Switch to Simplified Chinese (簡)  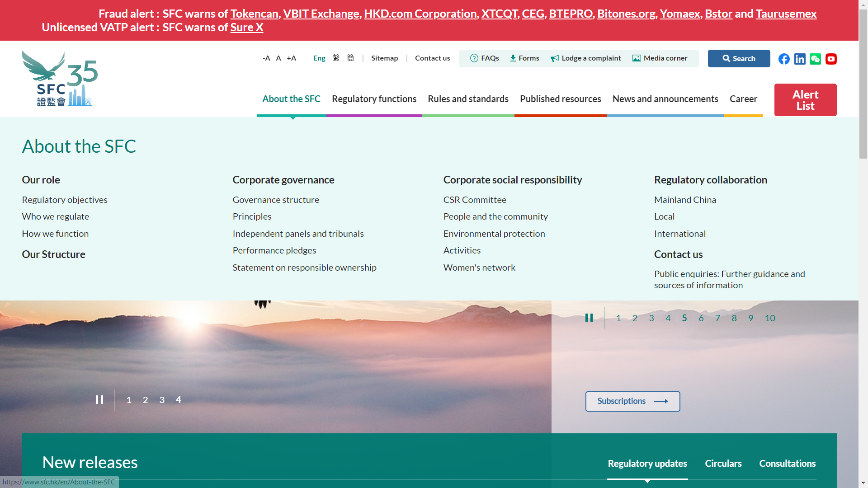click(350, 58)
